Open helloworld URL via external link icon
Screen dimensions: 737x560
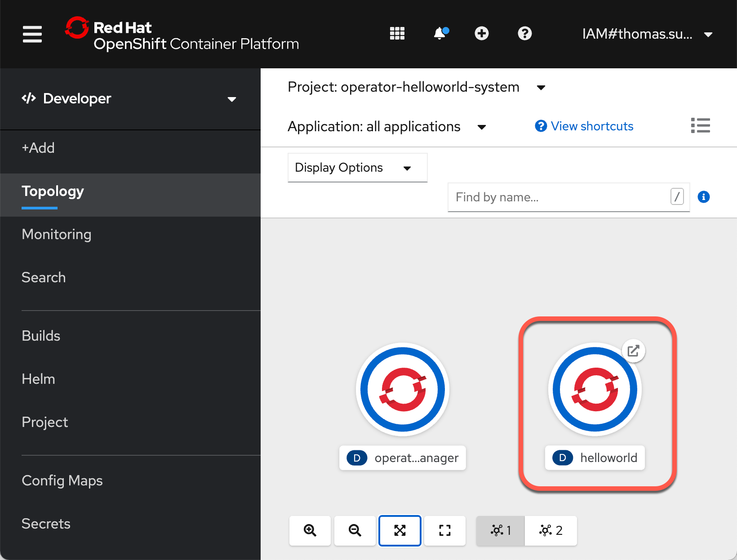click(x=634, y=351)
